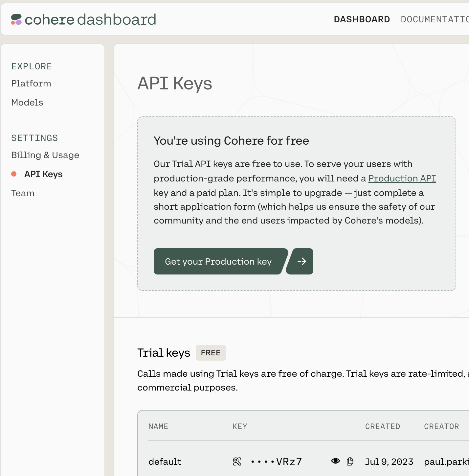Click Get your Production key

(218, 261)
